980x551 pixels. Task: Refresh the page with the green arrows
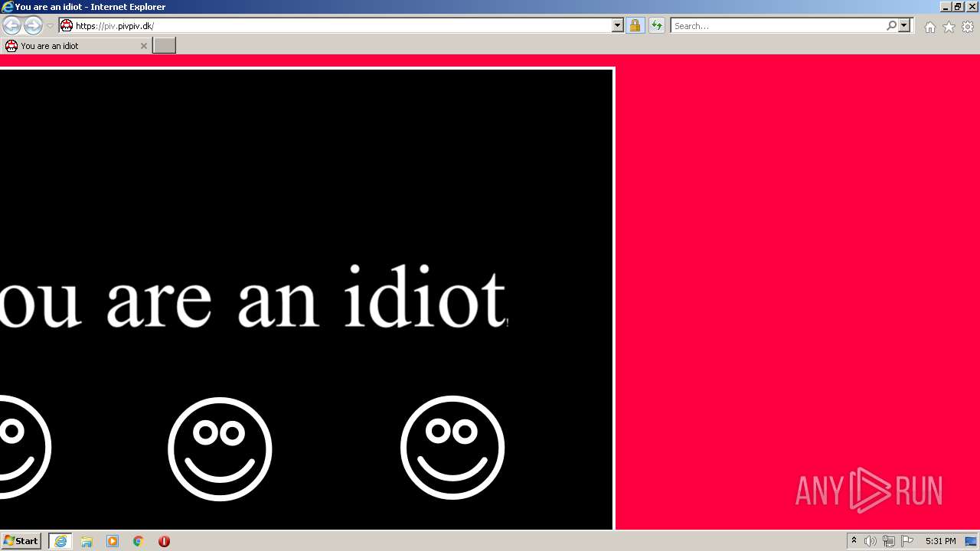click(657, 26)
